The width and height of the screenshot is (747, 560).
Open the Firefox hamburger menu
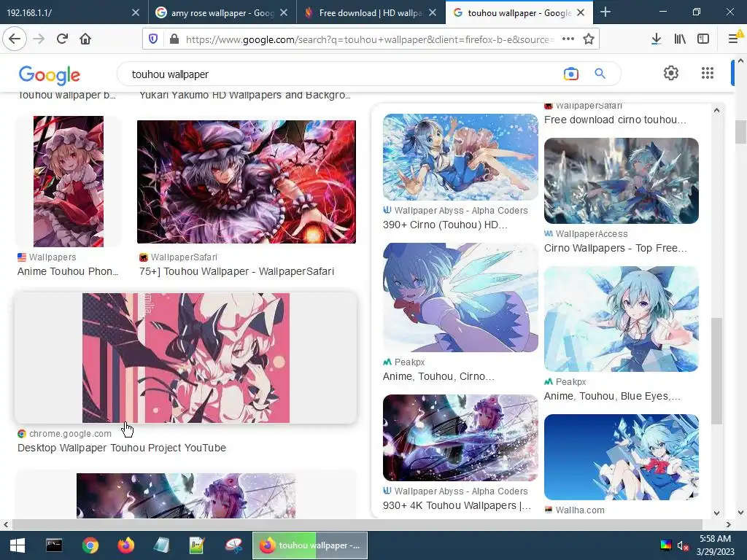coord(734,39)
